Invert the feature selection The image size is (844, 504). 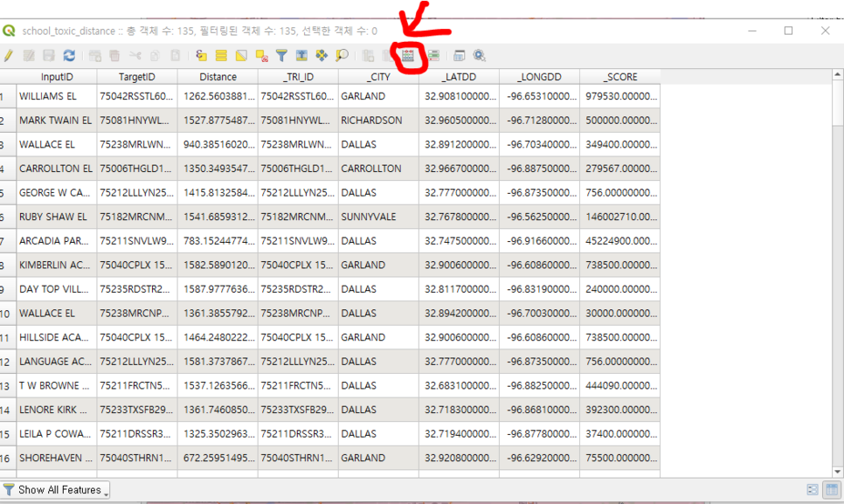[x=241, y=55]
